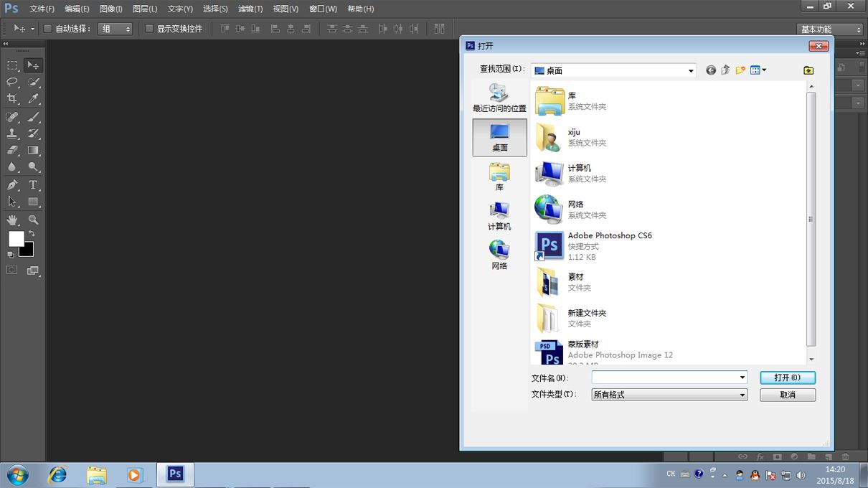Viewport: 868px width, 488px height.
Task: Click into the 文件名 input field
Action: (x=664, y=377)
